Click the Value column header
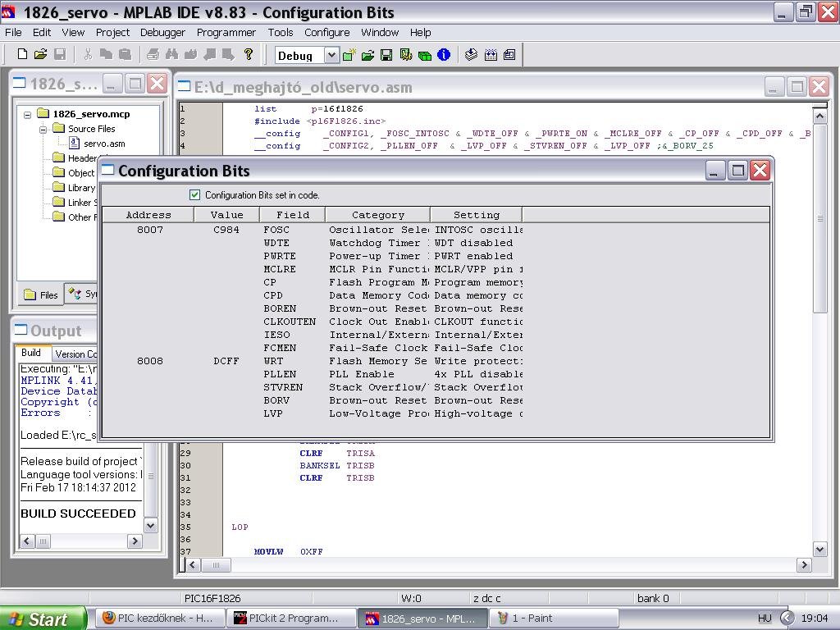 [226, 215]
